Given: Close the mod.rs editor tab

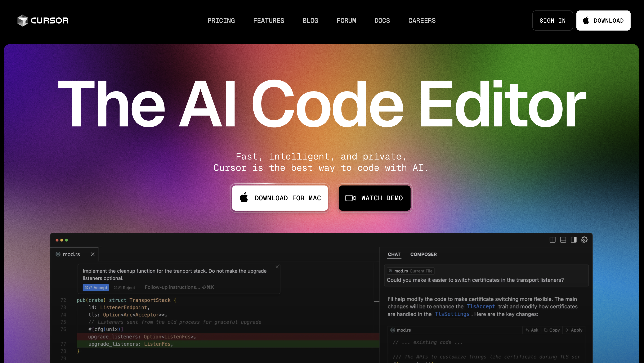Looking at the screenshot, I should point(93,254).
